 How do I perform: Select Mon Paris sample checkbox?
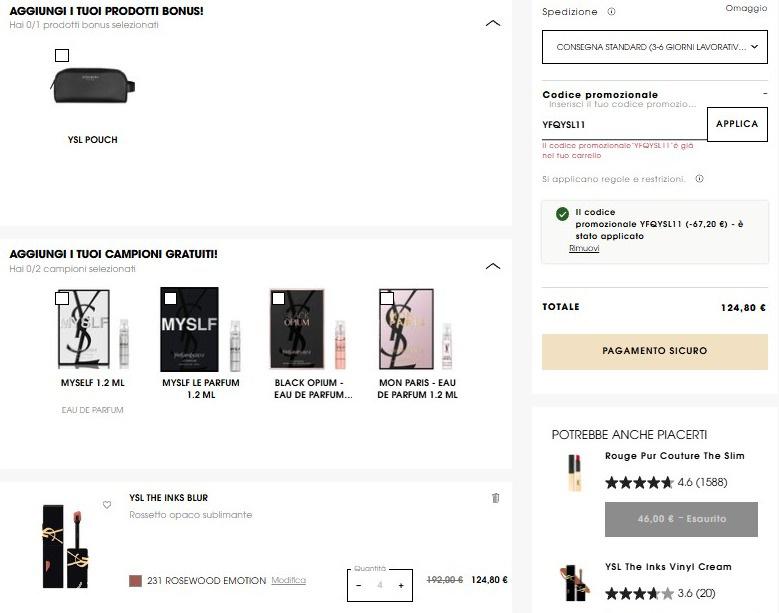click(x=387, y=298)
